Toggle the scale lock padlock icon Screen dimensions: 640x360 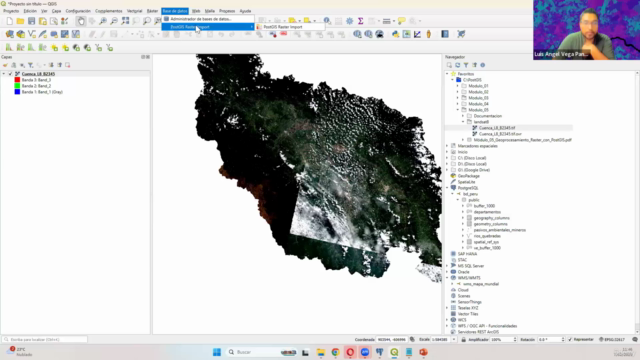tap(464, 340)
